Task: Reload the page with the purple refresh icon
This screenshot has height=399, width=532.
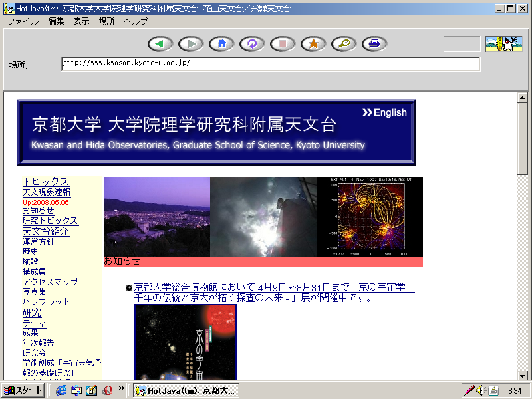Action: click(x=252, y=44)
